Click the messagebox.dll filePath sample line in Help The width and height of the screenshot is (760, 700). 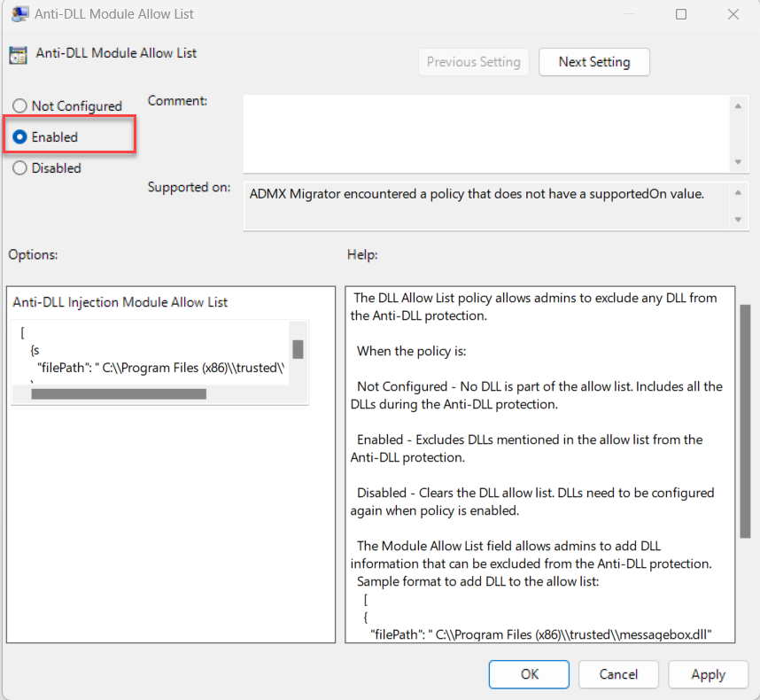[x=541, y=634]
